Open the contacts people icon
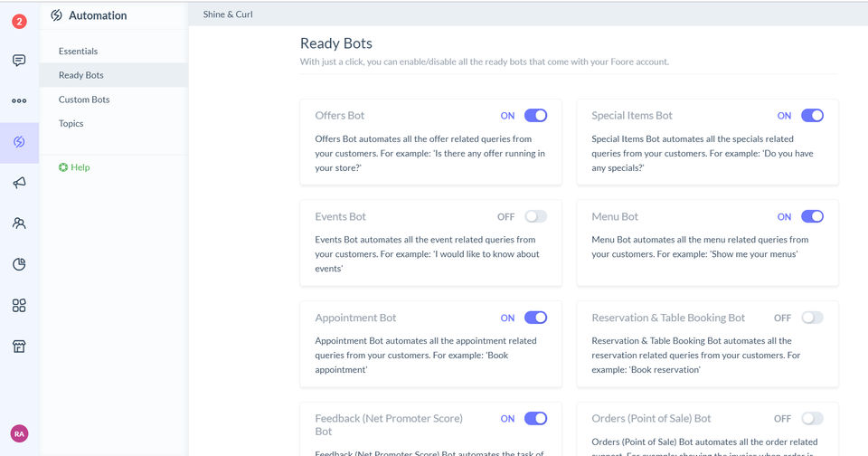The width and height of the screenshot is (868, 456). 19,223
